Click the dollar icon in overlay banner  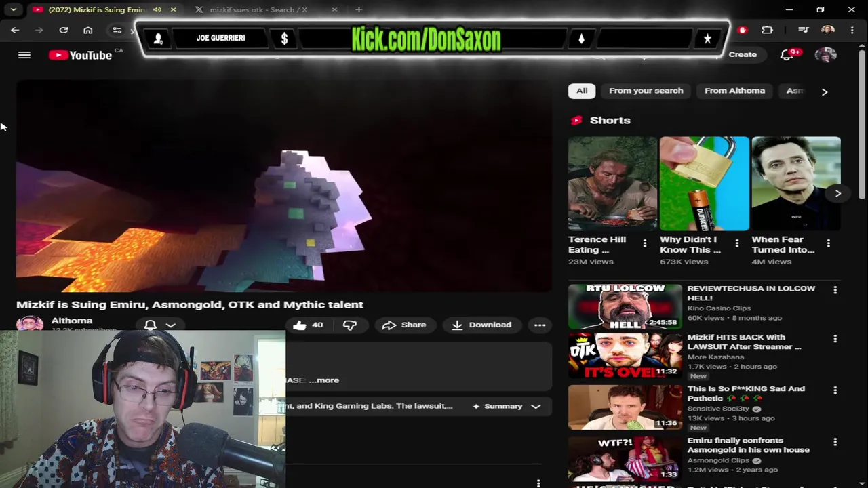click(x=284, y=39)
